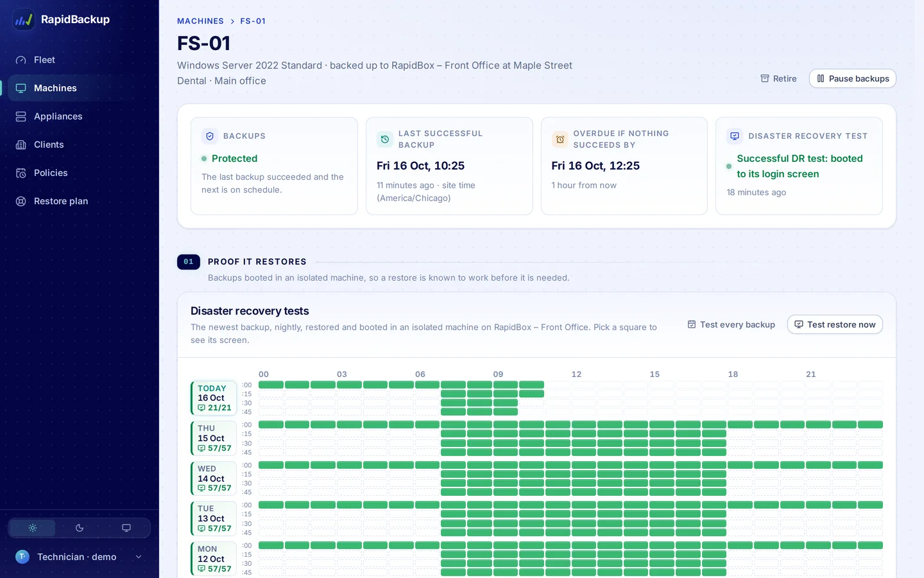
Task: Retire this machine
Action: click(778, 78)
